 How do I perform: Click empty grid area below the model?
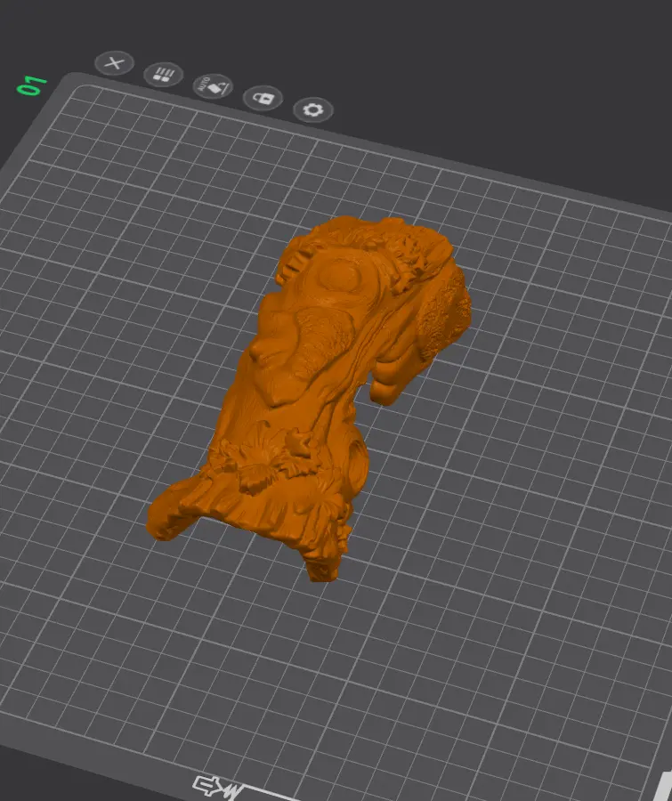click(332, 664)
